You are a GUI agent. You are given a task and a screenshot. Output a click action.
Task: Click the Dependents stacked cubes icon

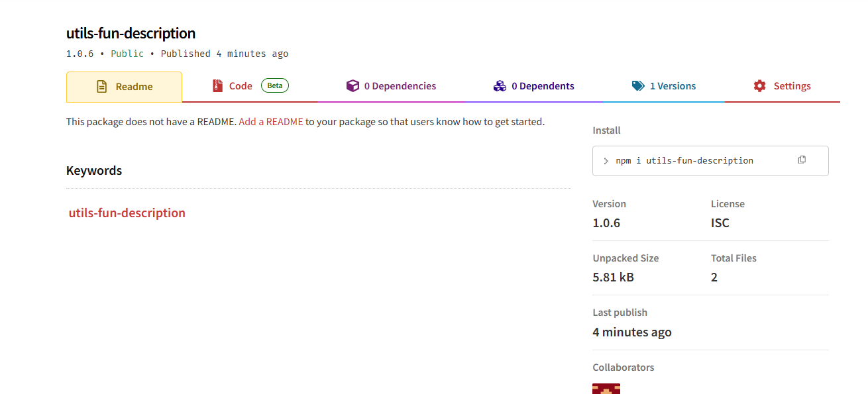[500, 86]
